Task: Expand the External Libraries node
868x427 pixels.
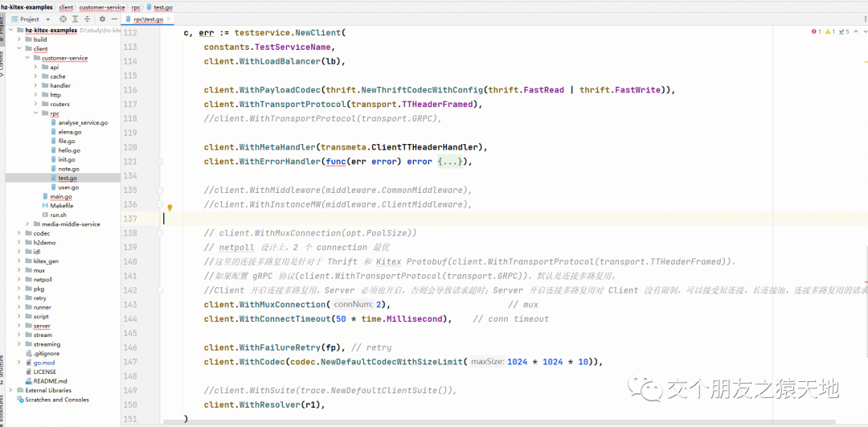Action: (11, 391)
